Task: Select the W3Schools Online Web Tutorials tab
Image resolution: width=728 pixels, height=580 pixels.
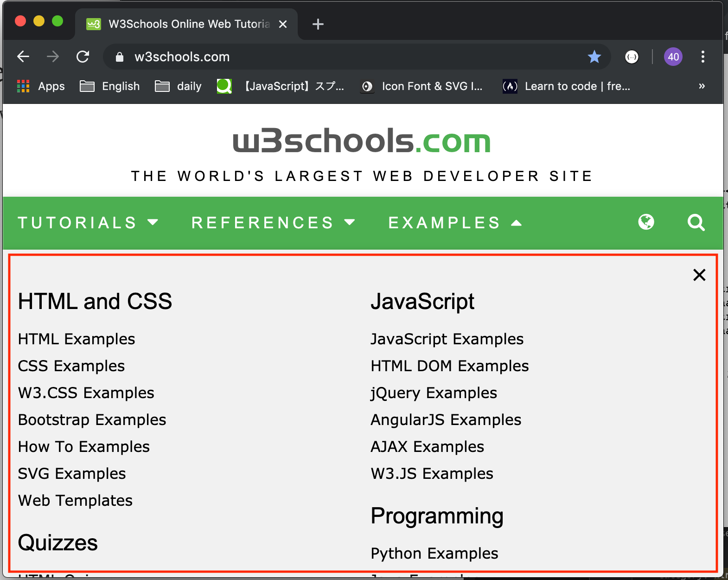Action: pos(186,24)
